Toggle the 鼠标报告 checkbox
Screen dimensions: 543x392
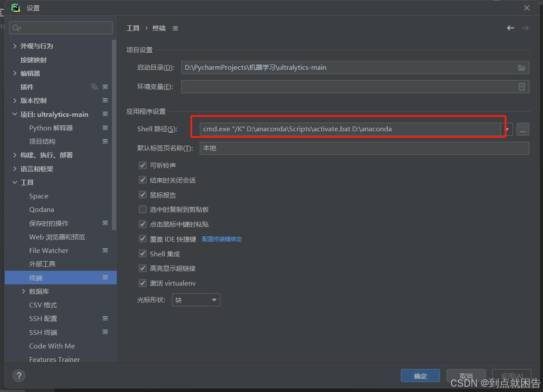click(143, 195)
